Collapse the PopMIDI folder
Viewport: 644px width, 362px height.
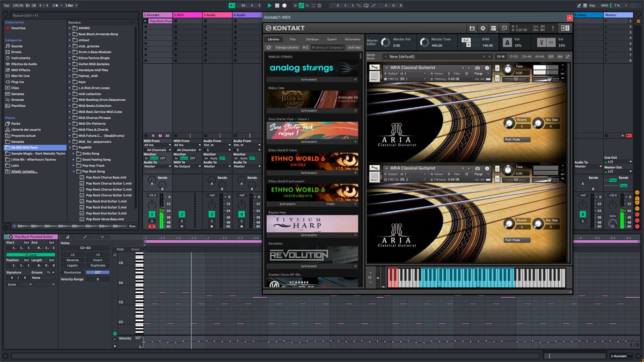click(x=70, y=147)
